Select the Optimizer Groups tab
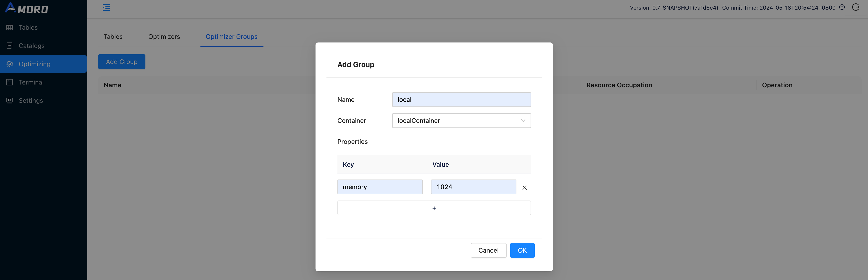 (231, 37)
